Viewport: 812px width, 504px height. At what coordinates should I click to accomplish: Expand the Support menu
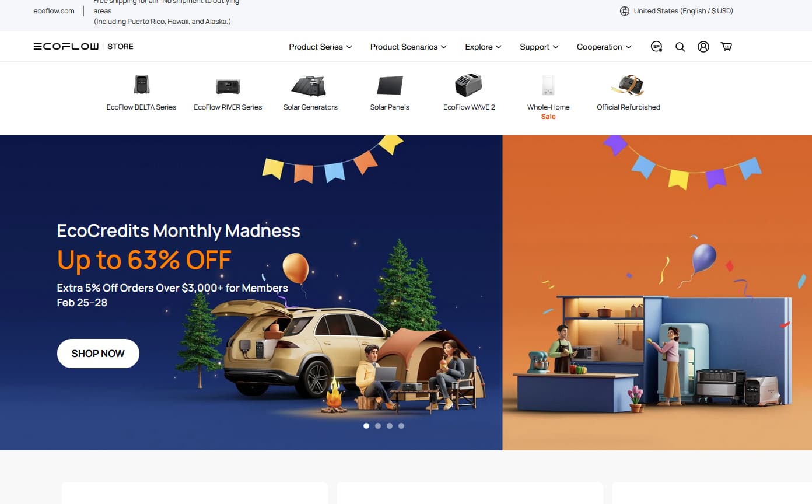point(540,47)
